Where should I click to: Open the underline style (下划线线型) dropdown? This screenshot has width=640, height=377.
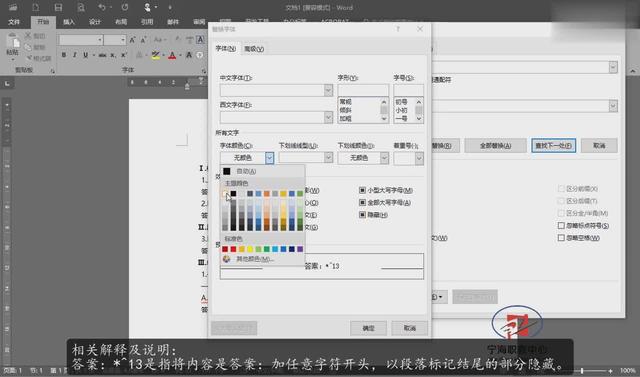(329, 157)
